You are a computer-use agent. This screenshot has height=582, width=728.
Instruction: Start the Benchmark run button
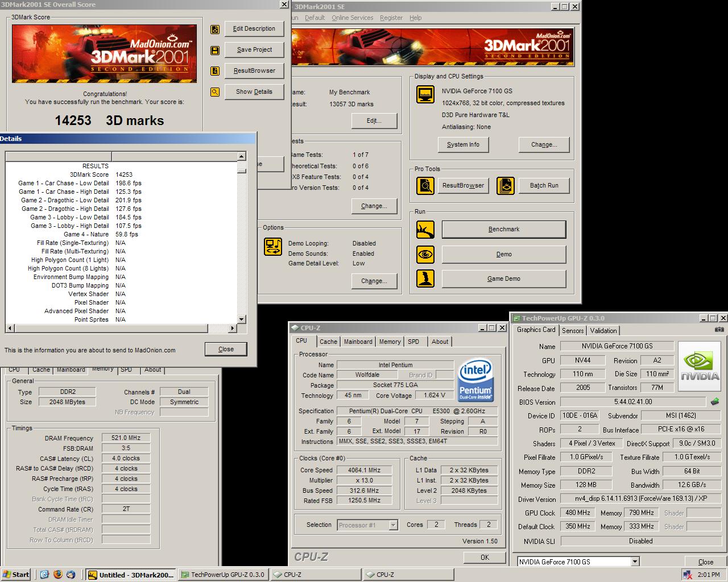click(x=504, y=230)
